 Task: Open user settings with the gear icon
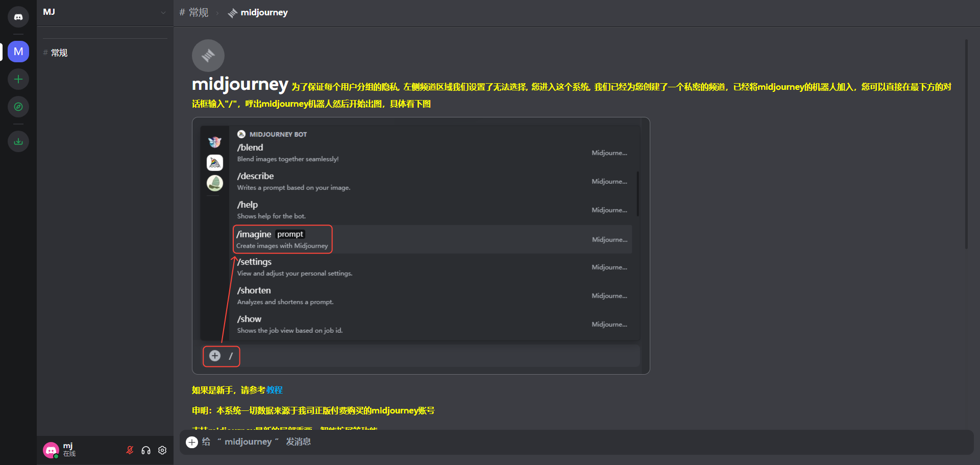162,450
